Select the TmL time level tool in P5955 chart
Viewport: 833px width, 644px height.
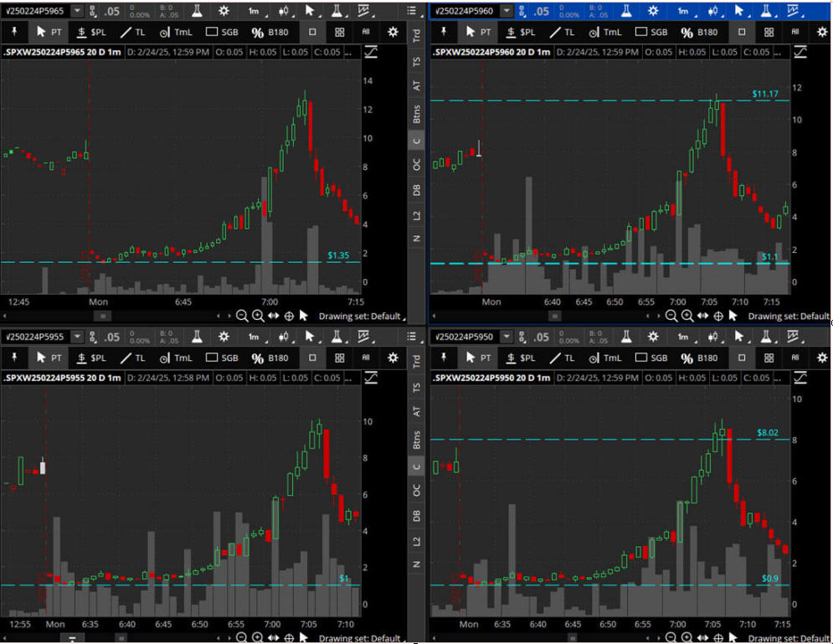point(176,358)
